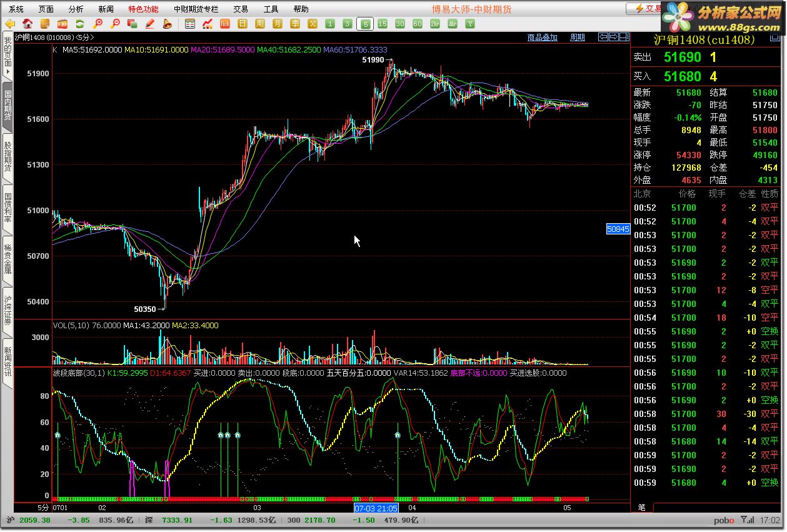Image resolution: width=787 pixels, height=532 pixels.
Task: Select the 51690 卖出 ask price
Action: pos(683,57)
